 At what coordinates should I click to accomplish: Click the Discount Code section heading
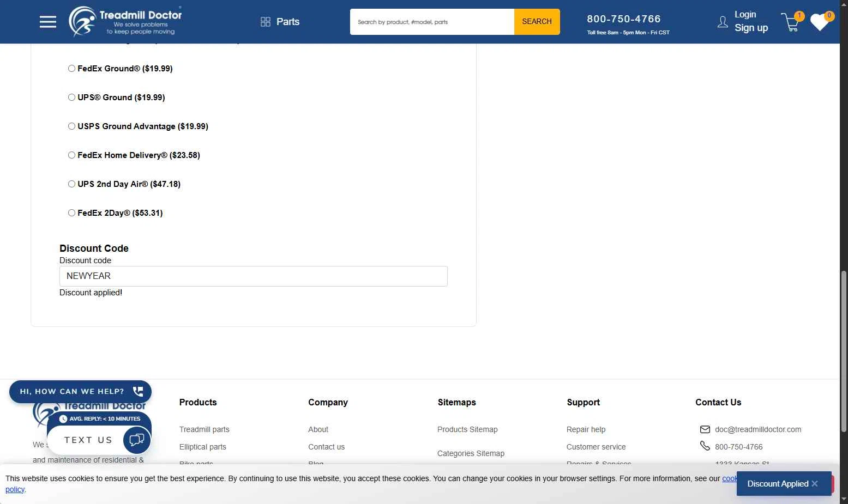pyautogui.click(x=94, y=248)
